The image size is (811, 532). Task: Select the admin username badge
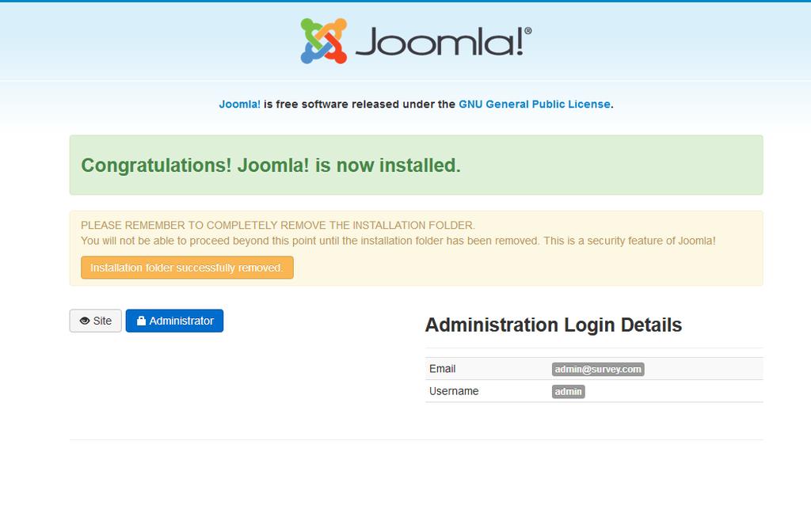tap(569, 391)
